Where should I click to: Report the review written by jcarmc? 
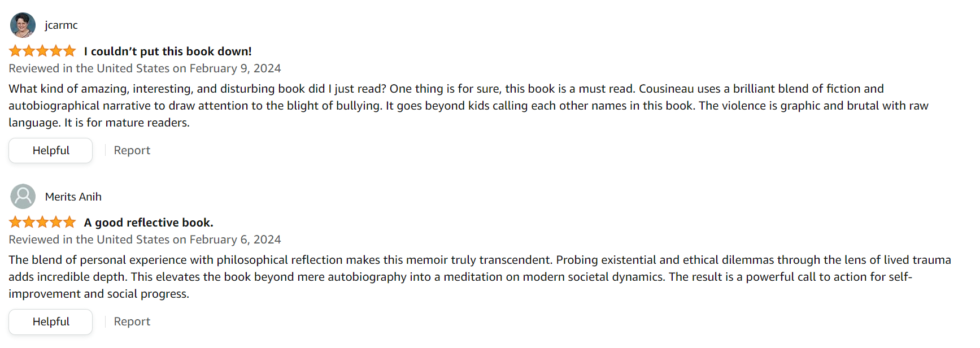[x=132, y=150]
